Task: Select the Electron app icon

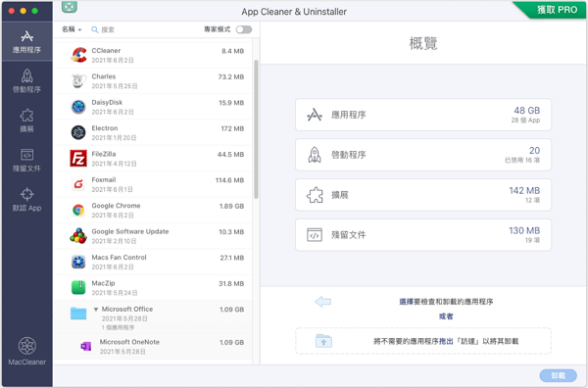Action: click(78, 132)
